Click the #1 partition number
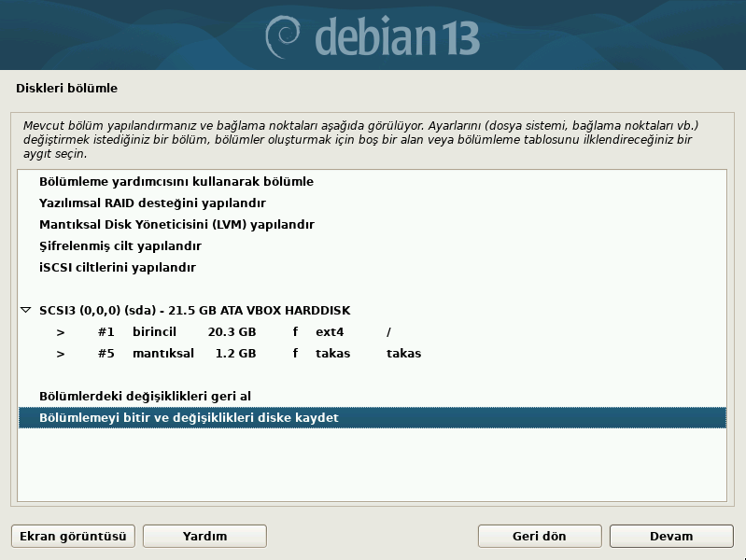Image resolution: width=746 pixels, height=560 pixels. pos(106,332)
